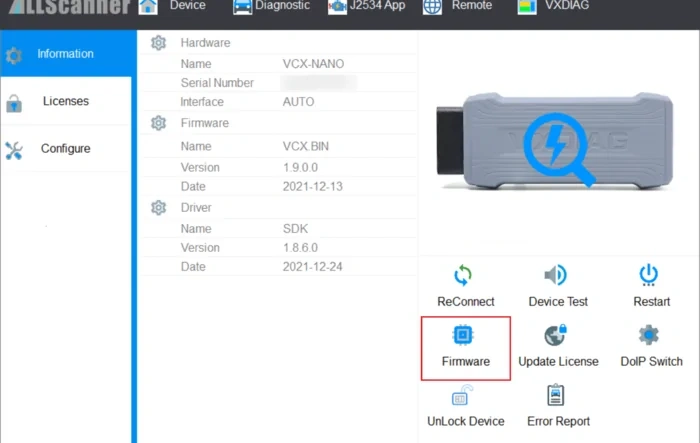The height and width of the screenshot is (443, 700).
Task: Click the DoIP Switch gear icon
Action: tap(649, 335)
